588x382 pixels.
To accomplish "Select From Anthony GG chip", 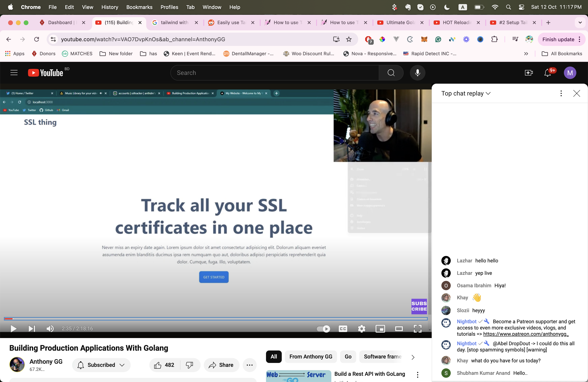I will [x=311, y=356].
